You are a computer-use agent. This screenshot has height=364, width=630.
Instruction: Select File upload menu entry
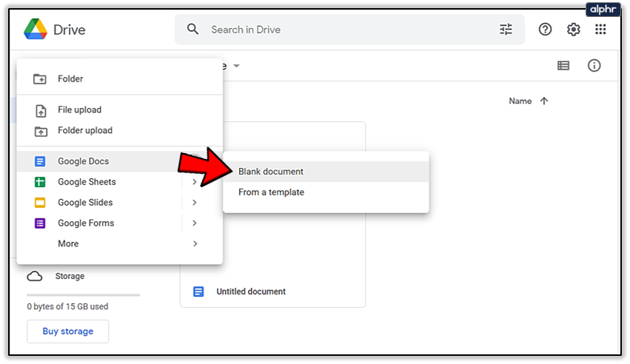coord(120,110)
